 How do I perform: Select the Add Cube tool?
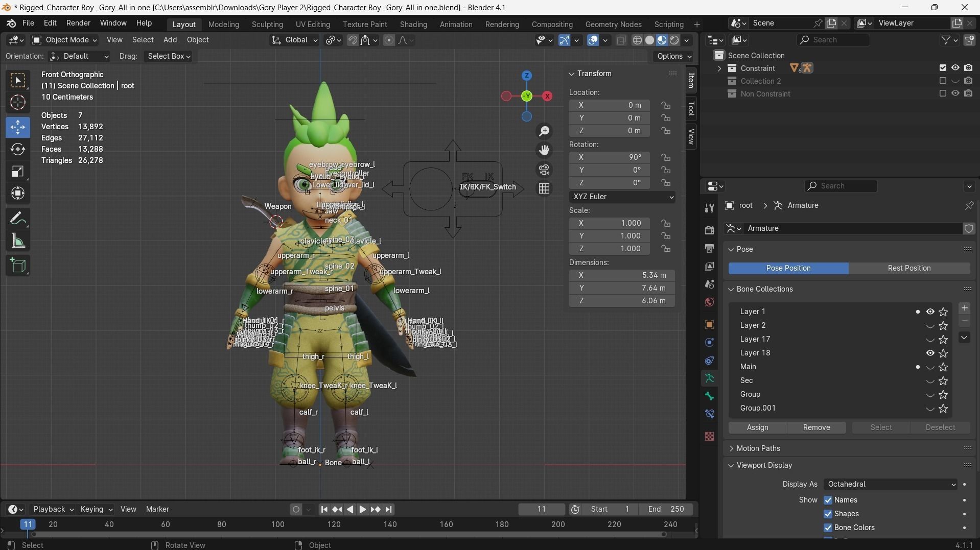pyautogui.click(x=18, y=266)
